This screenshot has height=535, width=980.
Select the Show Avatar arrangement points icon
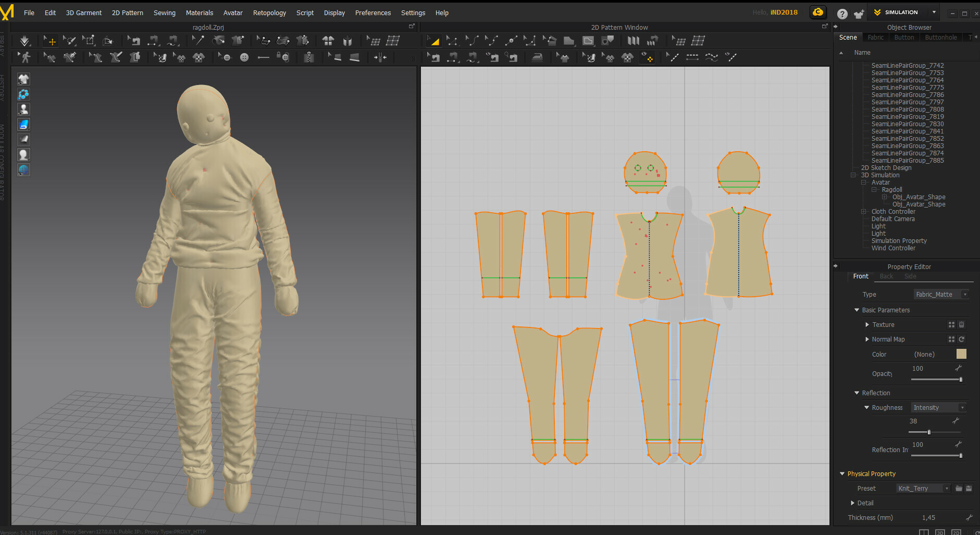pos(348,41)
